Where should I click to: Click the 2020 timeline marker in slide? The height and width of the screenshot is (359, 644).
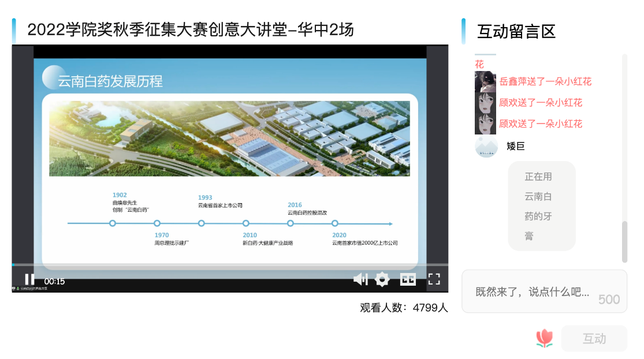pyautogui.click(x=335, y=223)
